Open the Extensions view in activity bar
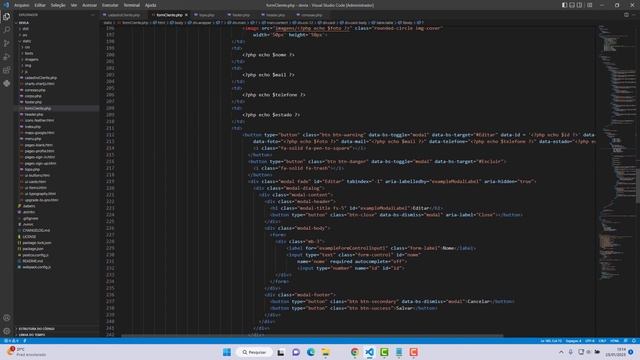This screenshot has height=360, width=640. pos(7,70)
